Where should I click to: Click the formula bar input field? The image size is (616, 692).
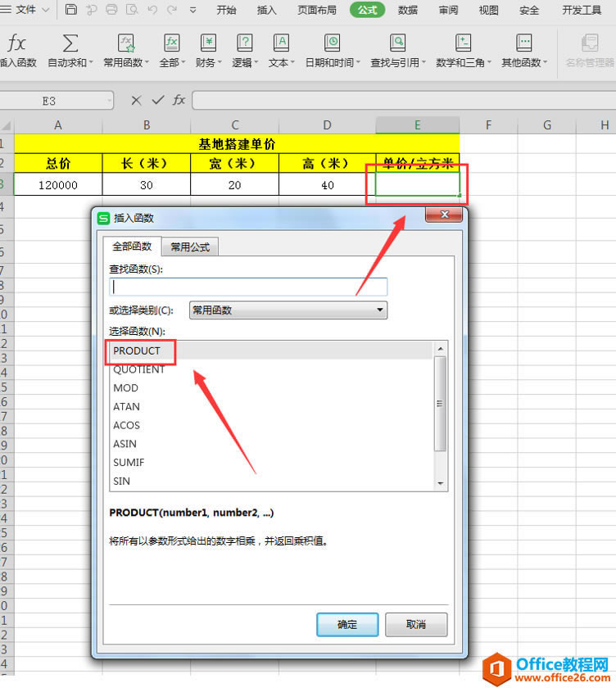pos(404,101)
